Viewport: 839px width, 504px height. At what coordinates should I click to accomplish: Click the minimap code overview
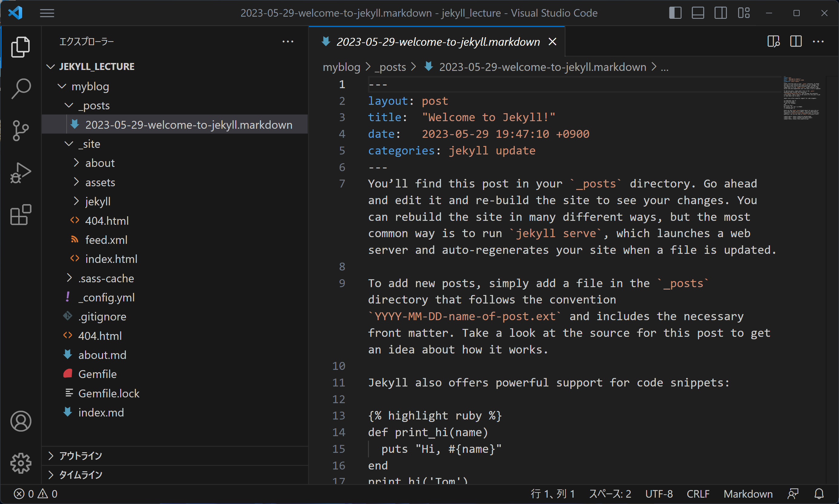(x=802, y=98)
